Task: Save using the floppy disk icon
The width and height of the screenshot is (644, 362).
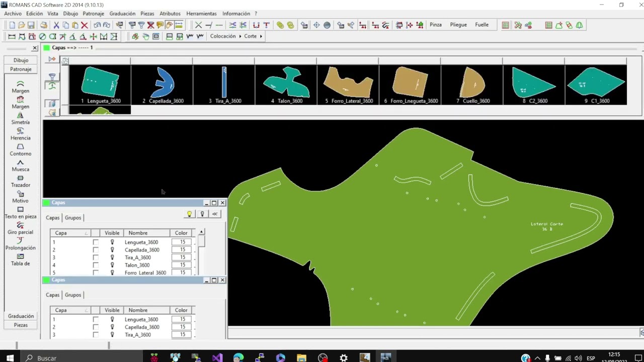Action: point(31,25)
